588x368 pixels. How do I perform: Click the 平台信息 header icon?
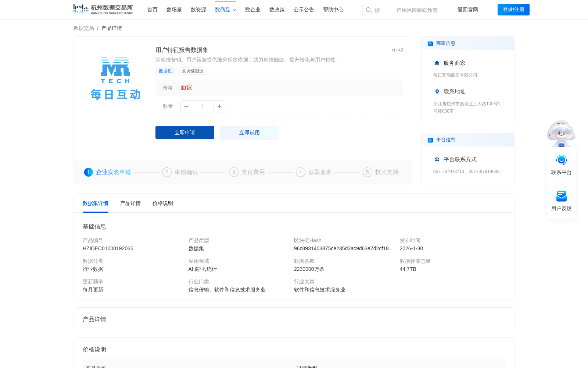(430, 140)
